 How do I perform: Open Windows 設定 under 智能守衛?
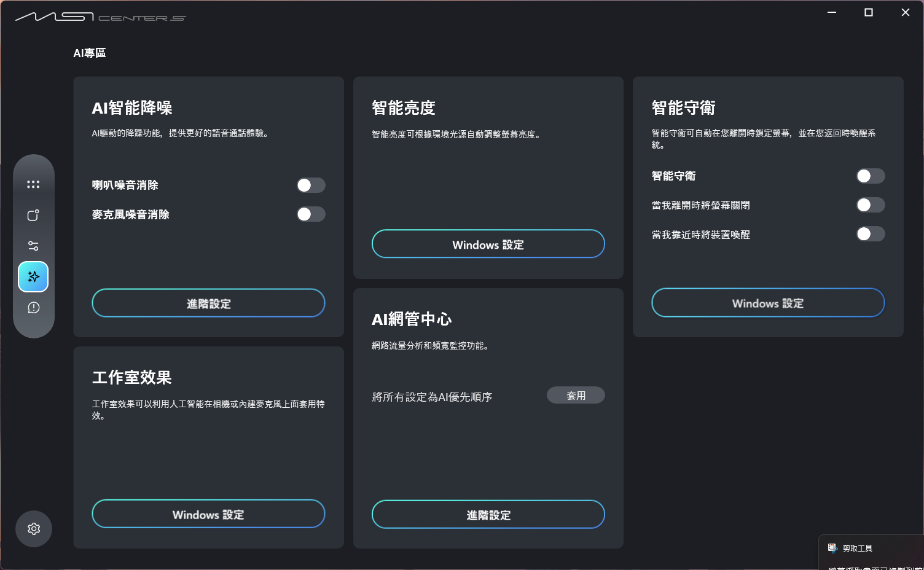tap(767, 303)
